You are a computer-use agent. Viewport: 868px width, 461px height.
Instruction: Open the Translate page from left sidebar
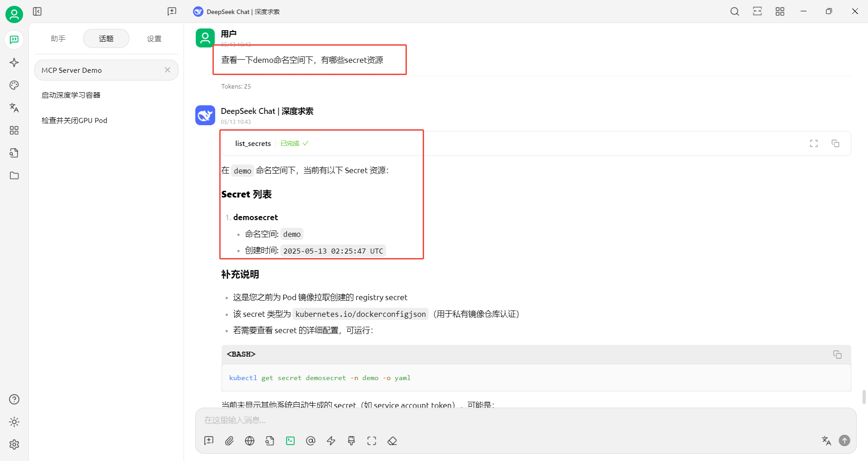click(14, 108)
